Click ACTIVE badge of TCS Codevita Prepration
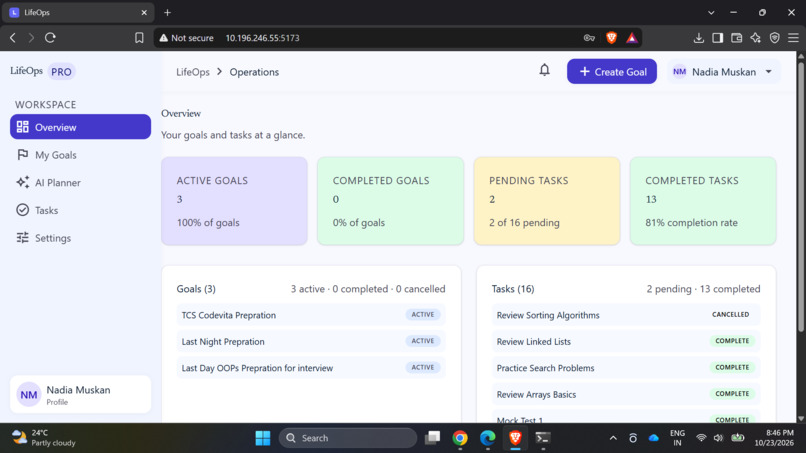This screenshot has width=806, height=453. tap(423, 315)
